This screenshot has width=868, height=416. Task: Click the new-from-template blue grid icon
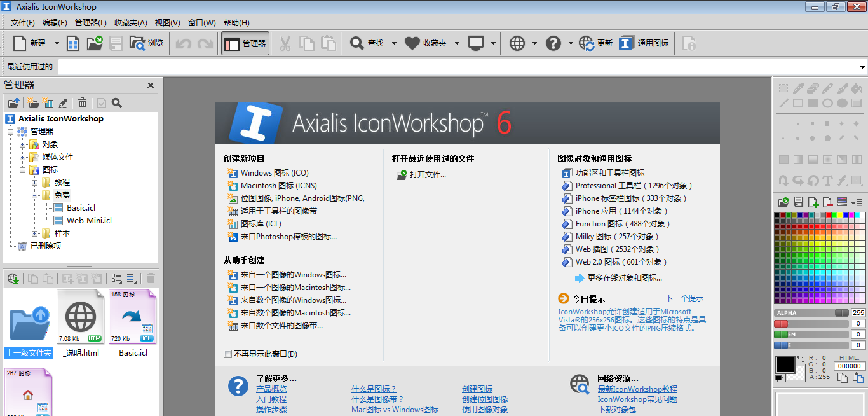[74, 43]
